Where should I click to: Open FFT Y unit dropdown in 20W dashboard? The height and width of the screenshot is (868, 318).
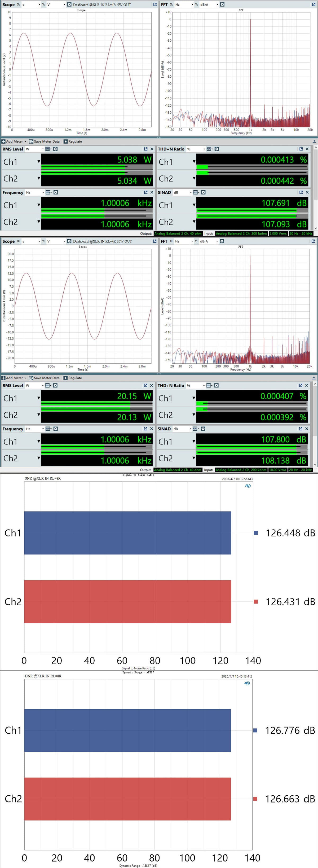209,241
